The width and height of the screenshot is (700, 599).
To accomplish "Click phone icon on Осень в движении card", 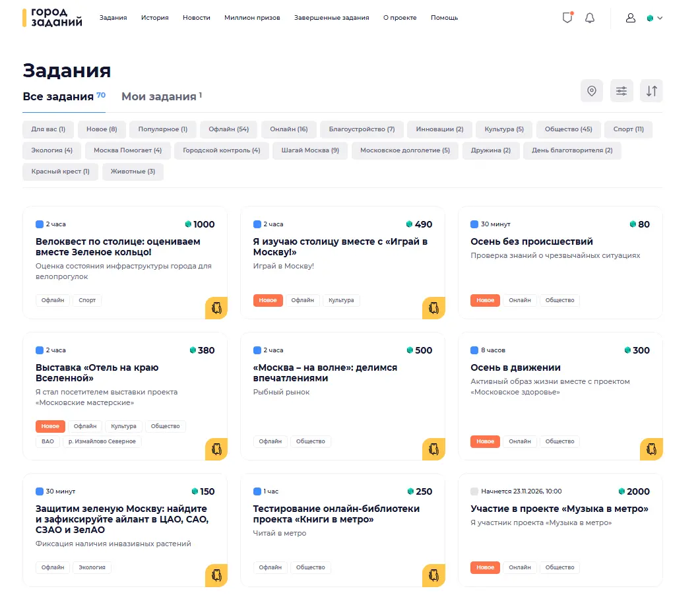I will pyautogui.click(x=651, y=449).
